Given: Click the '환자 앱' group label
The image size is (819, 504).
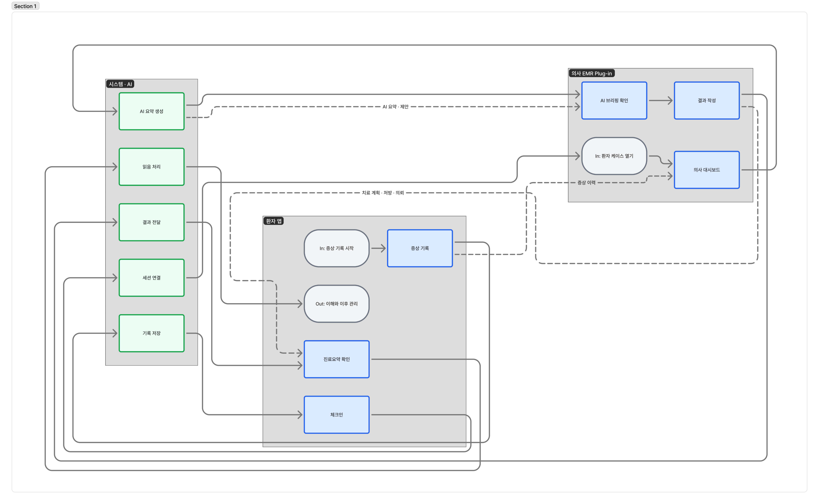Looking at the screenshot, I should tap(273, 221).
